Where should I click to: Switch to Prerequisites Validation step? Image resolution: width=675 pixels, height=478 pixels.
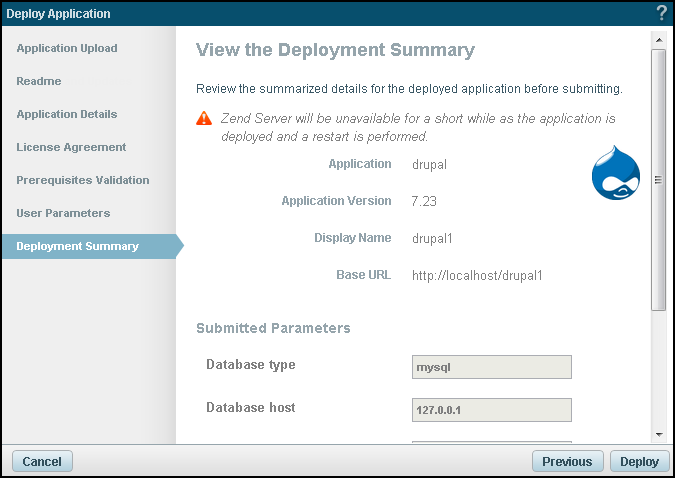(x=83, y=180)
